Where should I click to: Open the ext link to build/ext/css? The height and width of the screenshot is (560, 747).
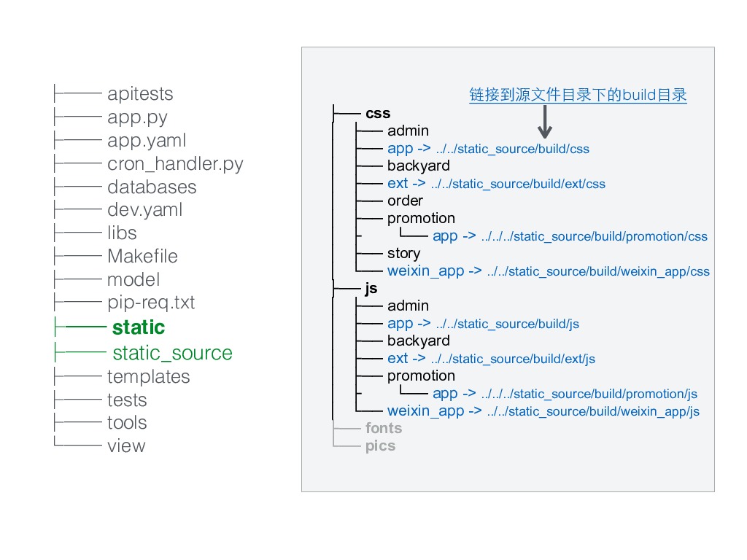click(496, 183)
